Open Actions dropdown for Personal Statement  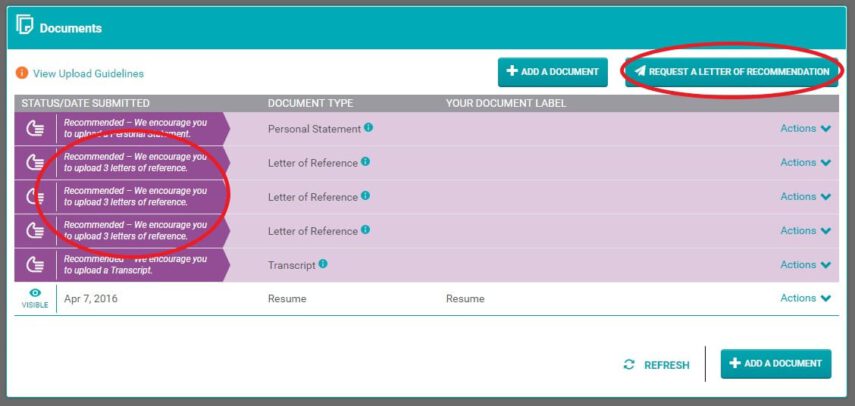(x=805, y=129)
